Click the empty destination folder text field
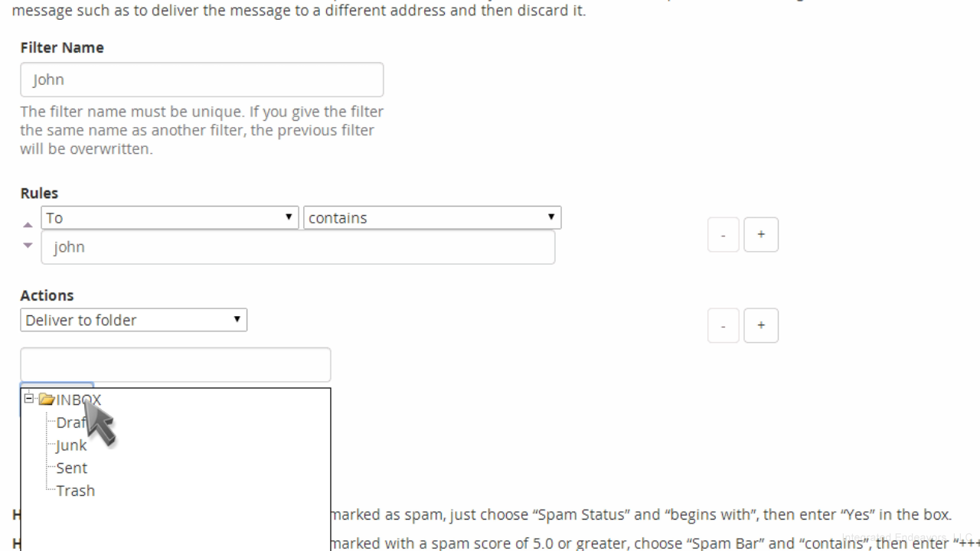The image size is (980, 551). tap(175, 365)
